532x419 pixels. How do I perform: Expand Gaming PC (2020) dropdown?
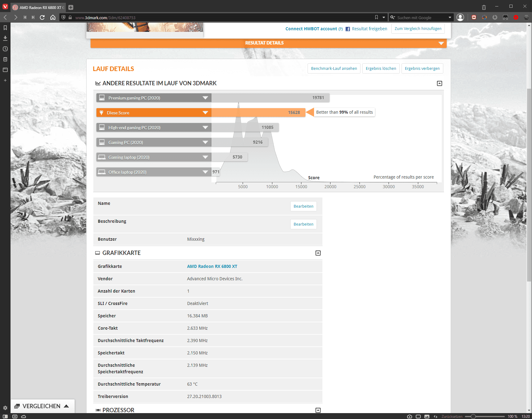click(x=205, y=142)
